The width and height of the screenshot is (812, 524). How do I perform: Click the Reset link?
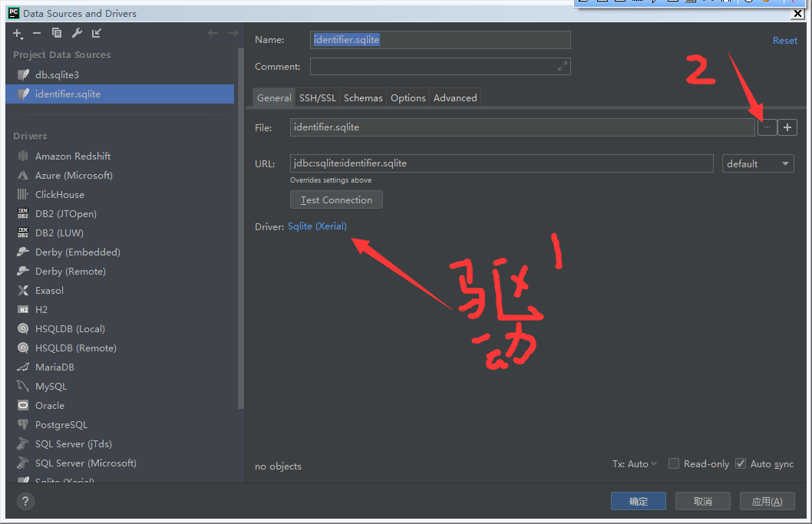(x=784, y=41)
